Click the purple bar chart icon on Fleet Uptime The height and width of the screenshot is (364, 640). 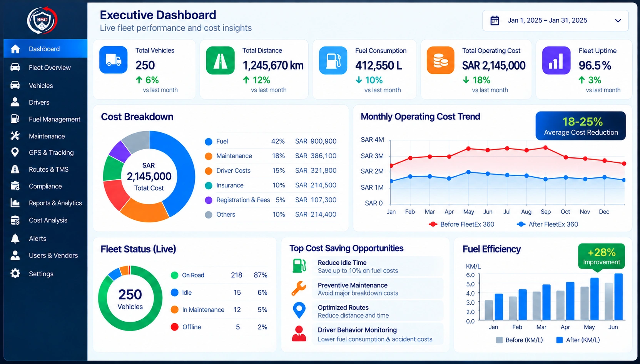click(556, 60)
